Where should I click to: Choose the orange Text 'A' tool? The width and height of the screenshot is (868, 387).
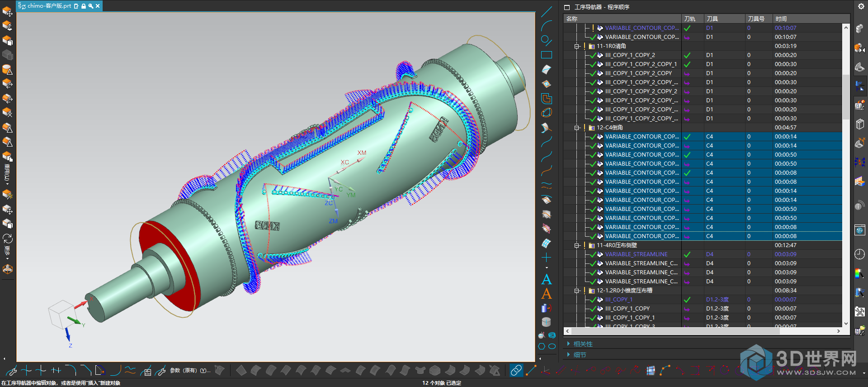click(x=547, y=294)
